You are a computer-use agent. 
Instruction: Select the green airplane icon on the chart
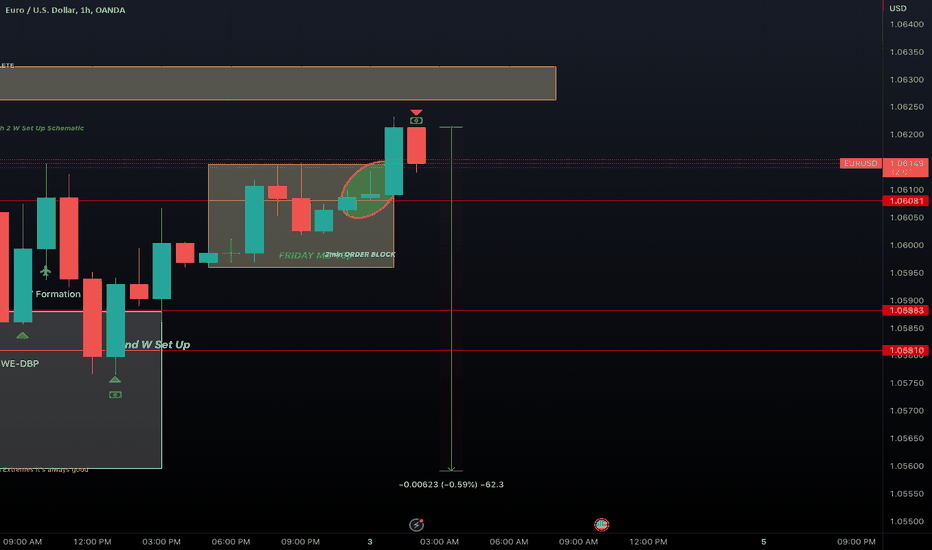[x=46, y=272]
